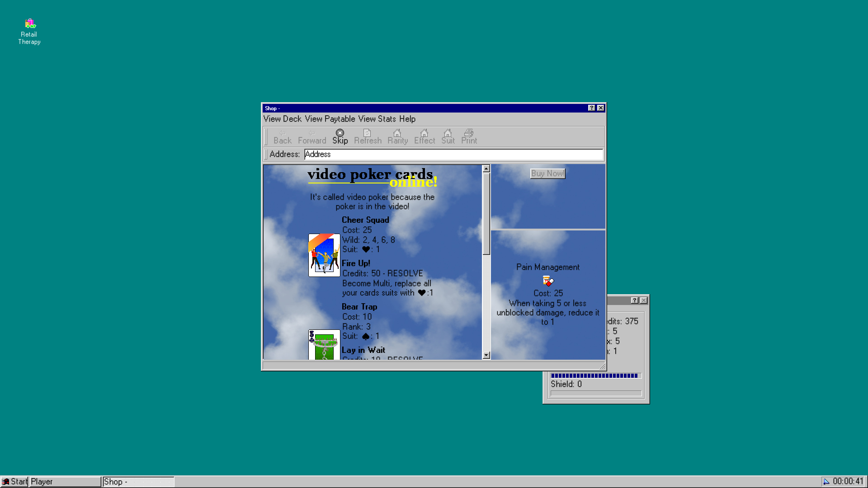The width and height of the screenshot is (868, 488).
Task: Click Wild: 2, 4, 6, 8 text
Action: [368, 240]
